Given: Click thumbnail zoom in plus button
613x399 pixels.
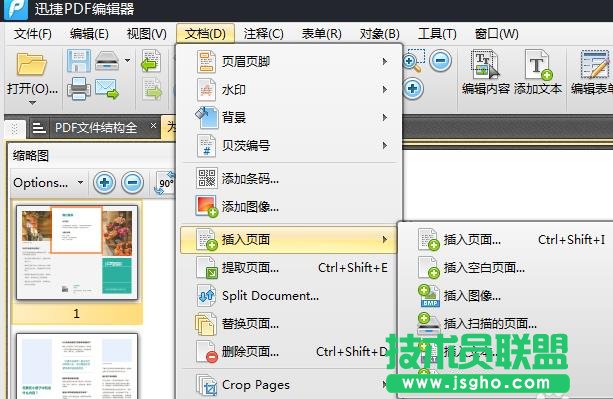Looking at the screenshot, I should [104, 183].
